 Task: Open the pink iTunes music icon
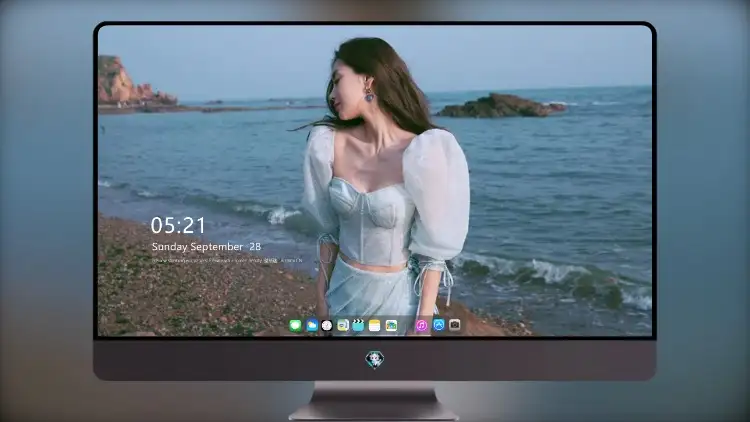(422, 326)
